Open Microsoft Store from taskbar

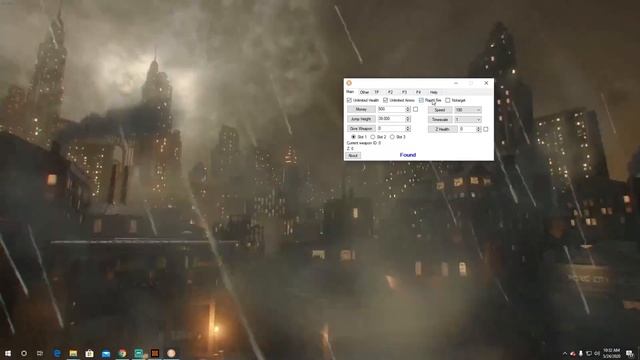coord(89,353)
